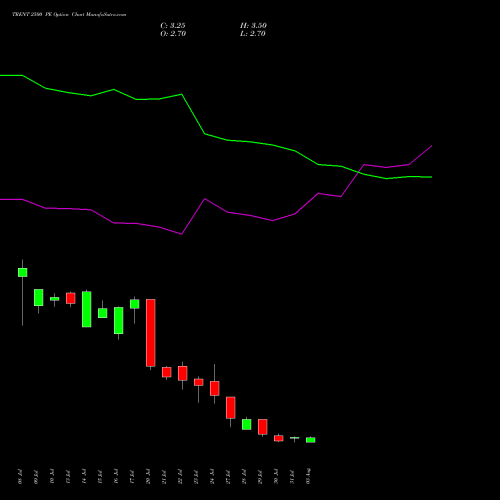Select the red candle for 27 Jul
Viewport: 500px width, 500px height.
231,408
